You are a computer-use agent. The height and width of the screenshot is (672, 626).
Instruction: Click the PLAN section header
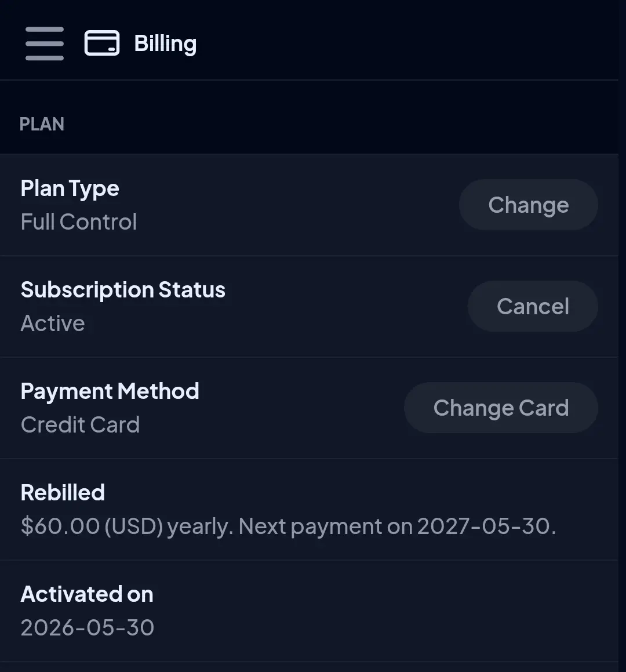click(42, 124)
